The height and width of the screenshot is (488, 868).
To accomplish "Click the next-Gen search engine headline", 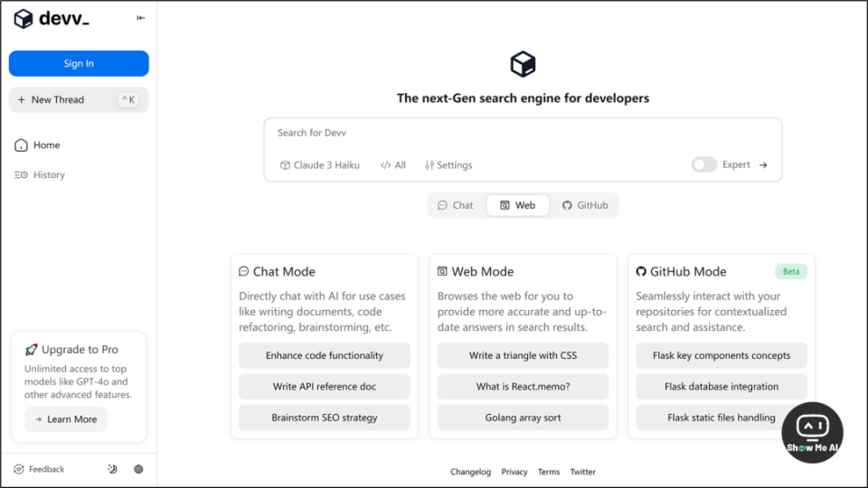I will (523, 99).
